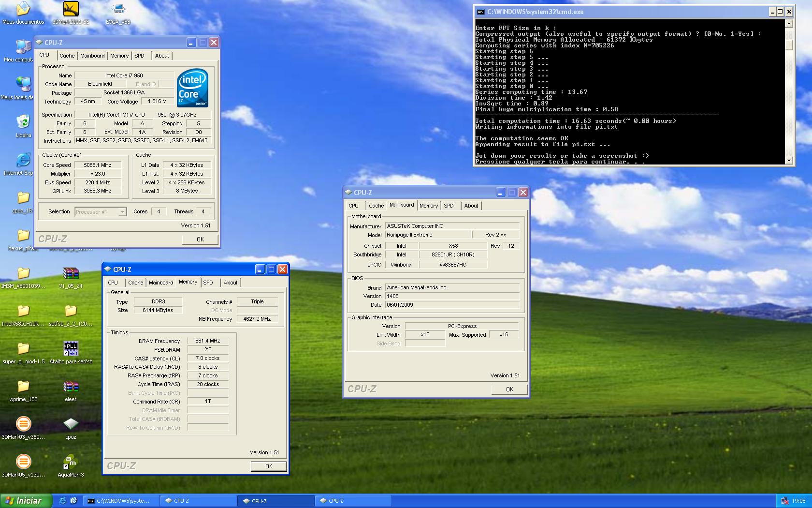Select IntelX58ICH10R folder icon
812x508 pixels.
[23, 315]
